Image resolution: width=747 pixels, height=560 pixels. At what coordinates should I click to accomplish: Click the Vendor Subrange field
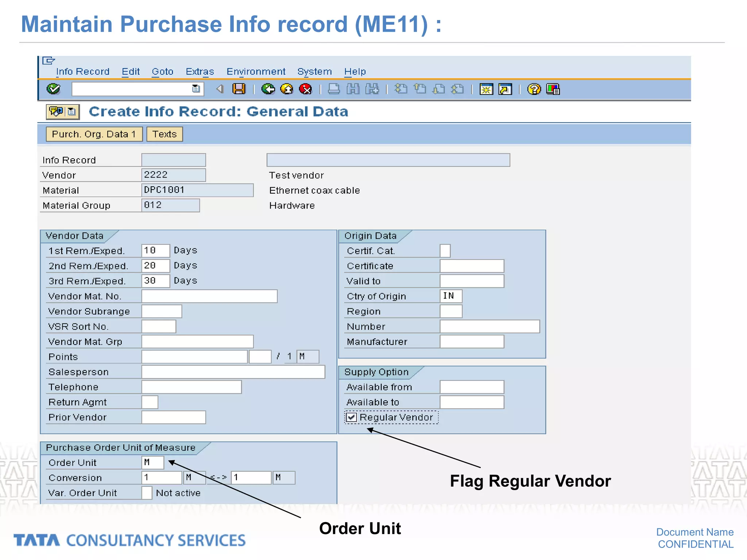[162, 311]
